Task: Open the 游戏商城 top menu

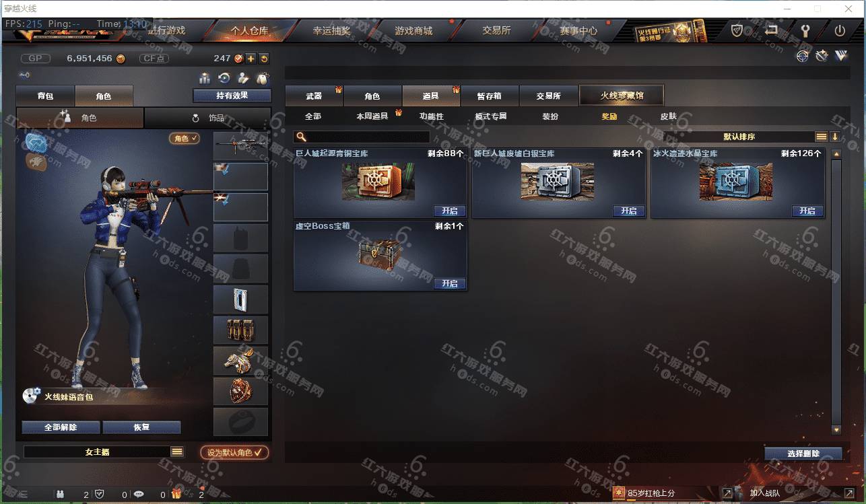Action: 413,31
